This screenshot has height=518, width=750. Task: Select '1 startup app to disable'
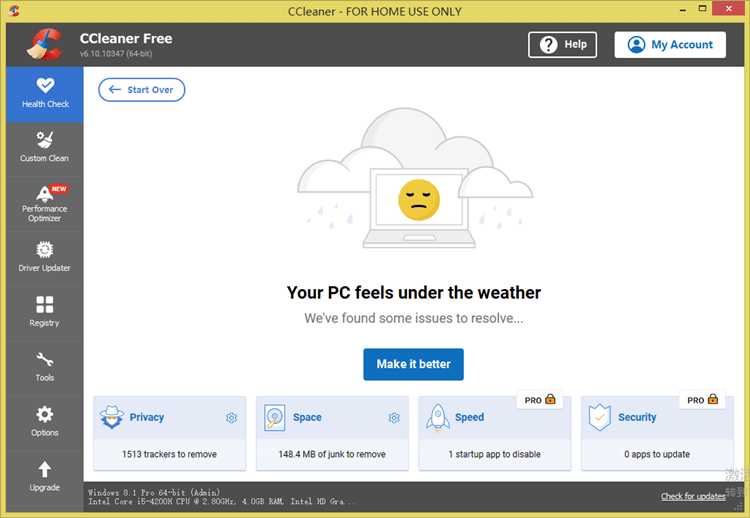495,454
